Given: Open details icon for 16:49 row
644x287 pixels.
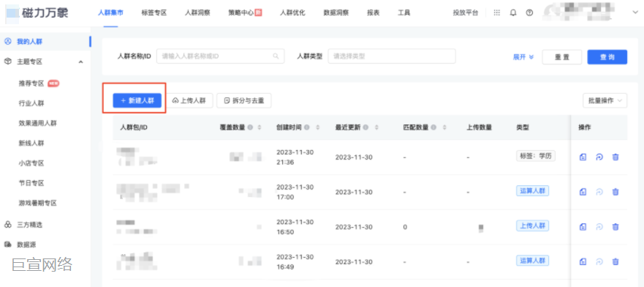Looking at the screenshot, I should click(x=583, y=261).
